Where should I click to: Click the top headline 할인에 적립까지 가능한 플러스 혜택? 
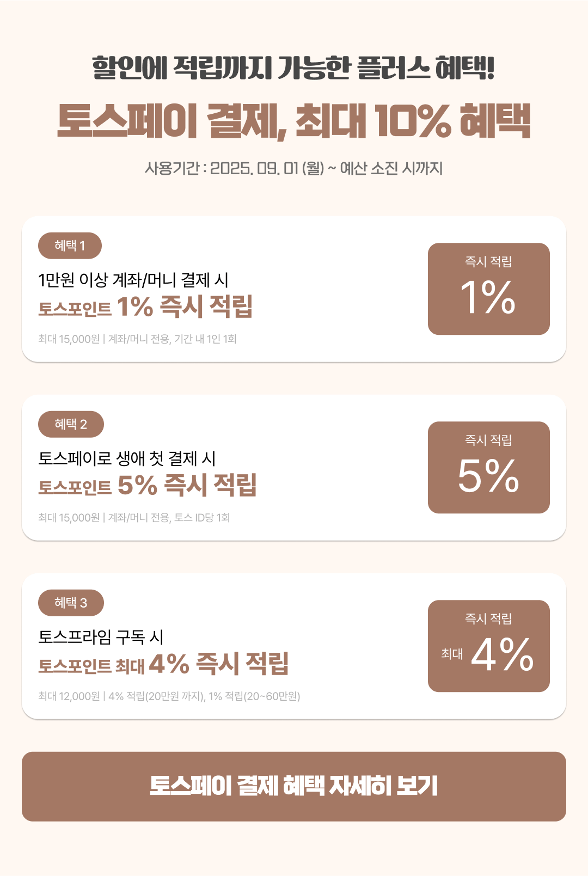(x=293, y=68)
